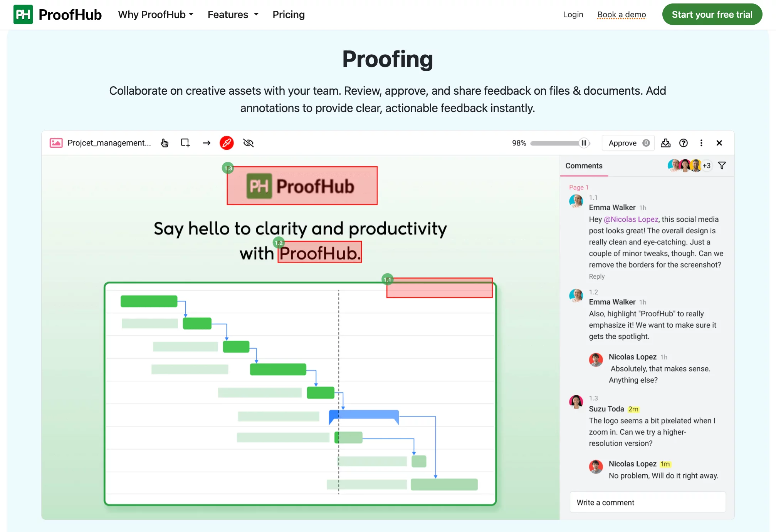This screenshot has height=532, width=776.
Task: Select the hand/pan tool
Action: 164,142
